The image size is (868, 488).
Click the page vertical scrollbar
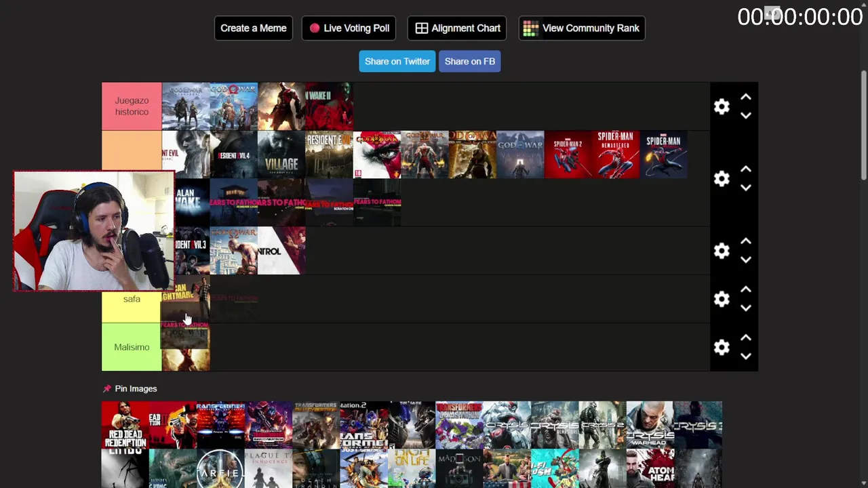click(x=863, y=125)
